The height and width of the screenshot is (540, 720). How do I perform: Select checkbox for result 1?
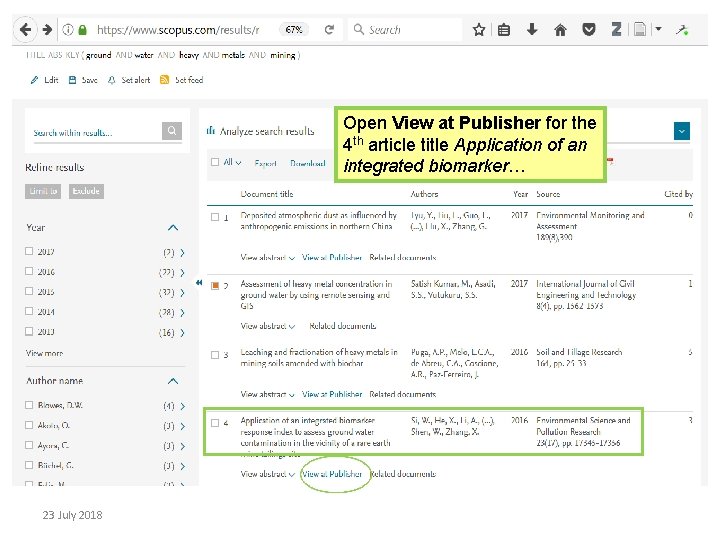click(x=215, y=217)
